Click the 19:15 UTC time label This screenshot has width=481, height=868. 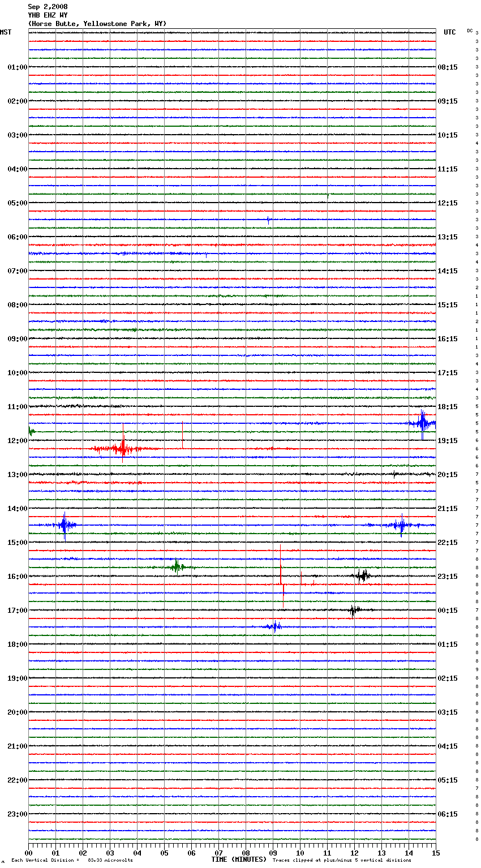click(x=448, y=441)
